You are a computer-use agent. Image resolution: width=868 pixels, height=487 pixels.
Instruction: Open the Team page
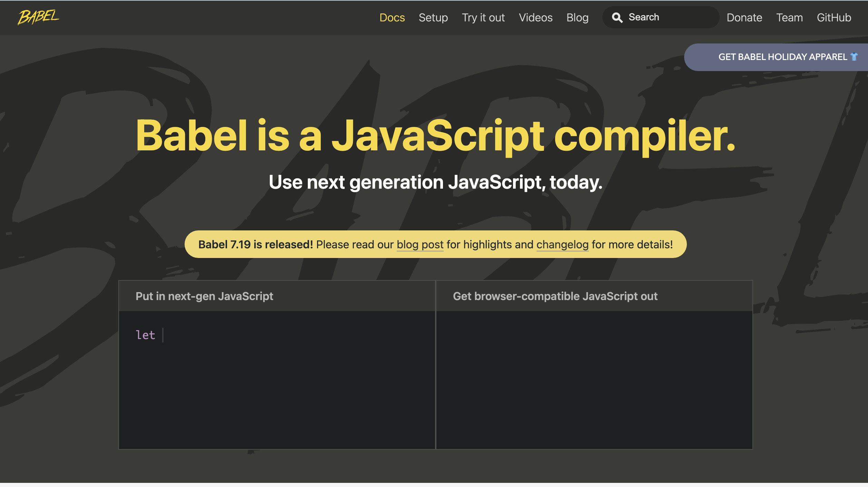coord(789,18)
